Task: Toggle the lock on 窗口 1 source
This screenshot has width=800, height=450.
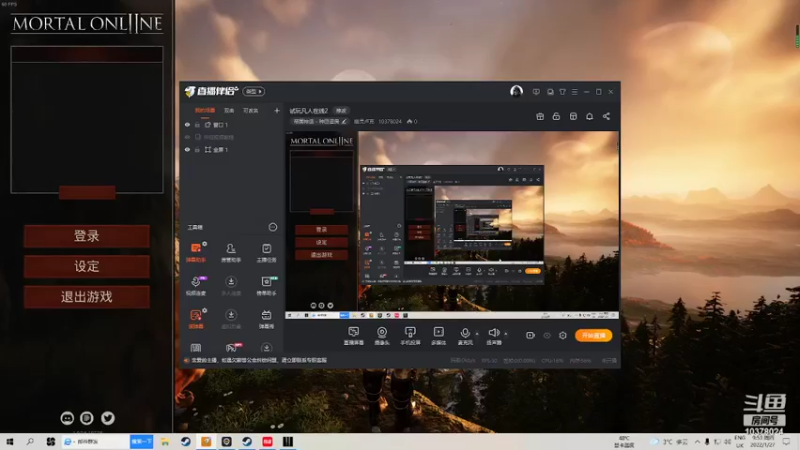Action: 197,124
